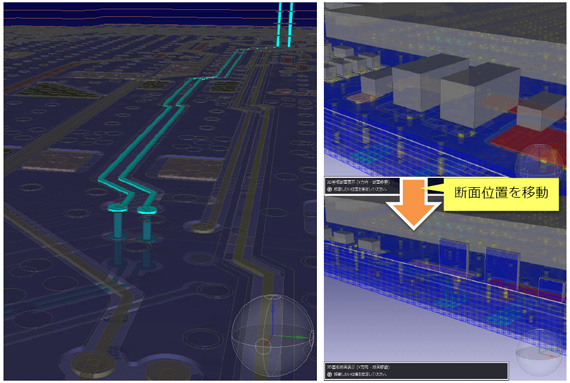Click the yellow 断面位置を移動 callout label
Viewport: 570px width, 383px height.
[501, 194]
